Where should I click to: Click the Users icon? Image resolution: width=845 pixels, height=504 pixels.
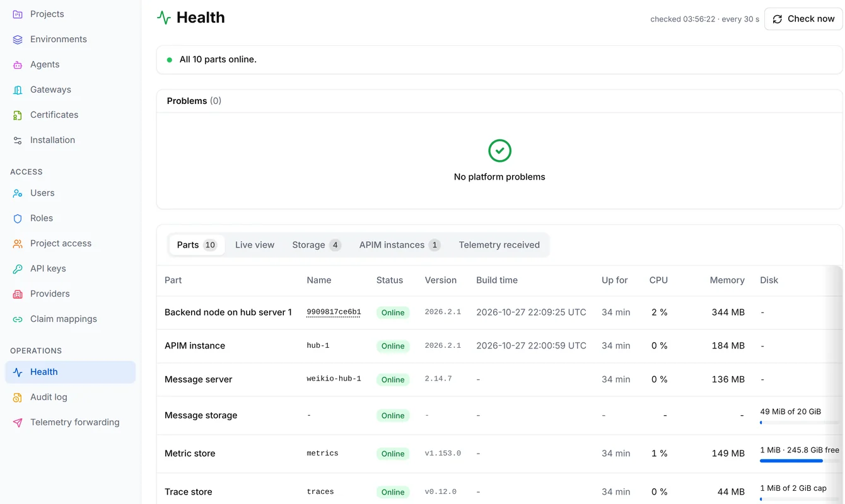(x=18, y=193)
